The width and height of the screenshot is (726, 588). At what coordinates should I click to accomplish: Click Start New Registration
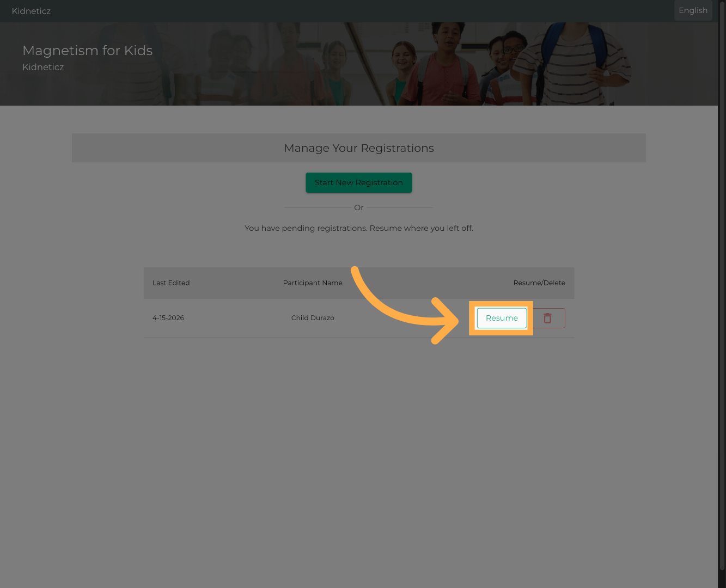coord(358,182)
